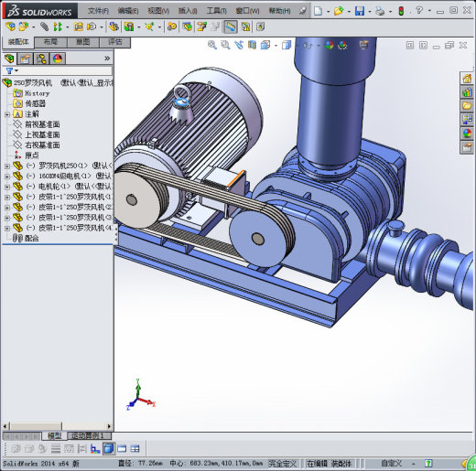
Task: Click the Print icon
Action: click(380, 11)
